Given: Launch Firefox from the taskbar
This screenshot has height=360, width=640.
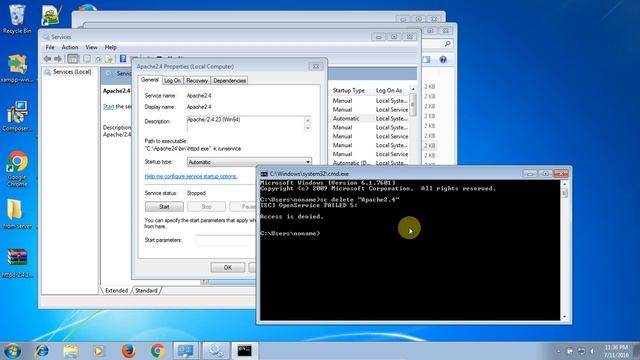Looking at the screenshot, I should point(128,351).
